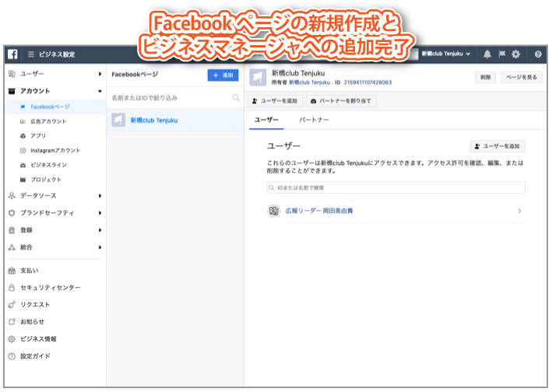The image size is (552, 392).
Task: Switch to the パートナー tab
Action: click(314, 120)
